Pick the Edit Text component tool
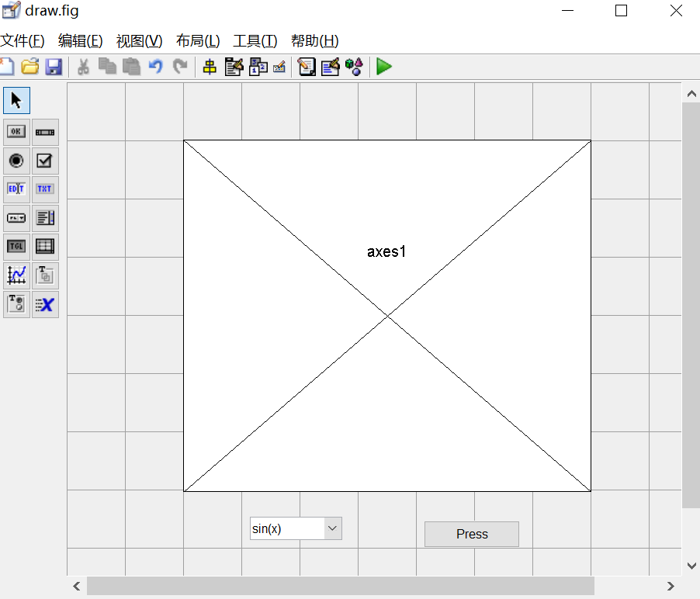This screenshot has height=599, width=700. pyautogui.click(x=16, y=189)
